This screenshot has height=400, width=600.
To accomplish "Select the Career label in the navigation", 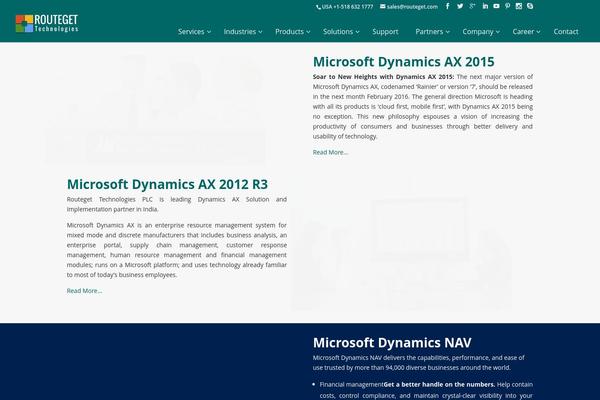I will pos(523,32).
